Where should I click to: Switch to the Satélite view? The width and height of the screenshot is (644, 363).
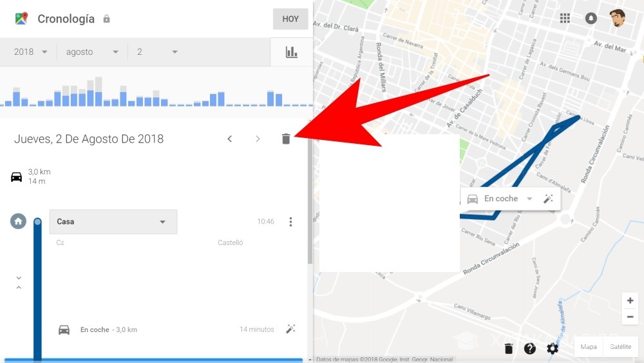click(620, 347)
